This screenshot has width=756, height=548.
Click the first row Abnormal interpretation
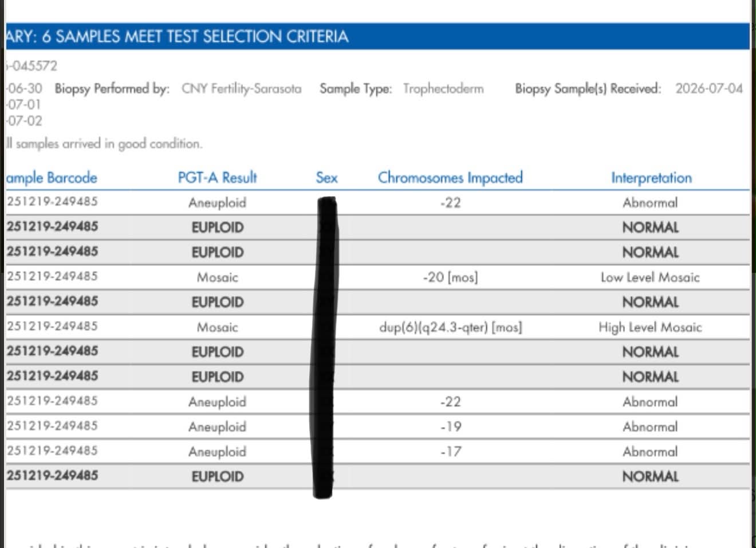coord(650,203)
